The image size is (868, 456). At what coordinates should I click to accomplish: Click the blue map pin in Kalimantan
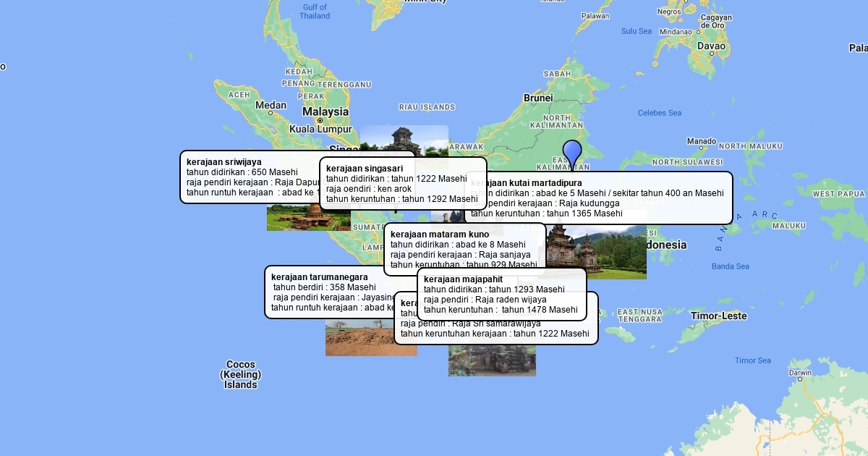click(x=572, y=153)
